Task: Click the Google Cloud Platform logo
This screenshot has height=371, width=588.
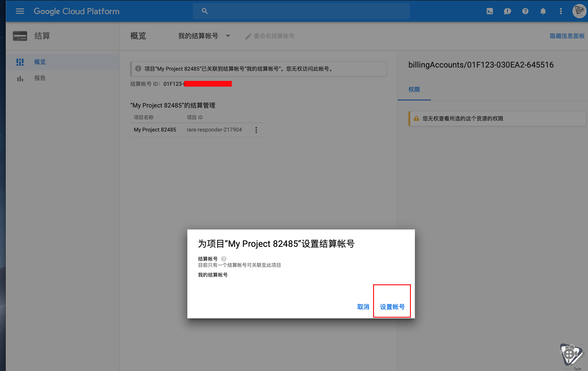Action: click(76, 11)
